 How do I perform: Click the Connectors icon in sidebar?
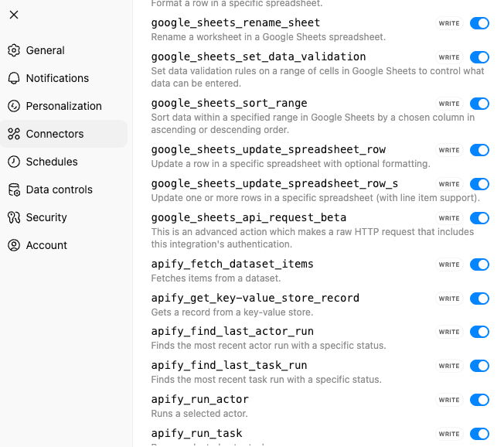click(x=14, y=134)
